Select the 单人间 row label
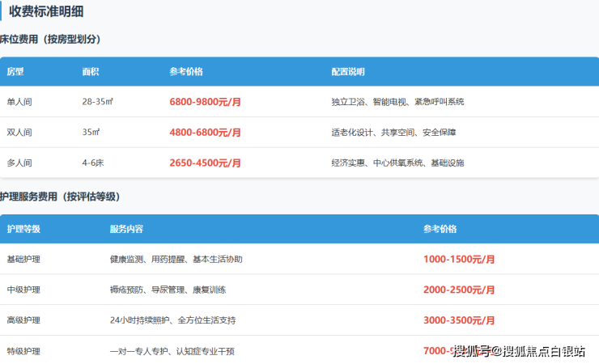 (19, 102)
